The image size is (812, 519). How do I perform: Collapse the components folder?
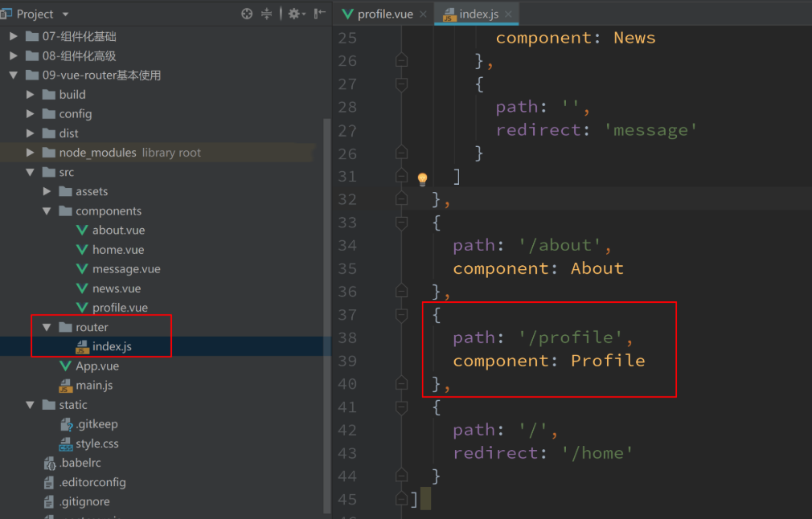click(47, 211)
